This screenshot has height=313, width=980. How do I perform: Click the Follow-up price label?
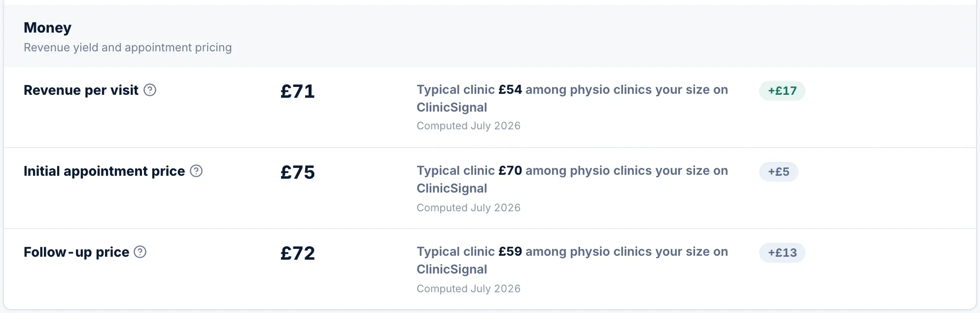tap(76, 252)
